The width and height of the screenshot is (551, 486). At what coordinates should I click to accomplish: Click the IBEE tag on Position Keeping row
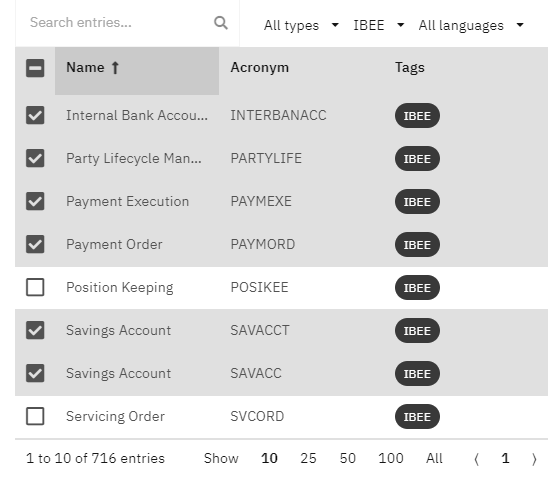417,288
